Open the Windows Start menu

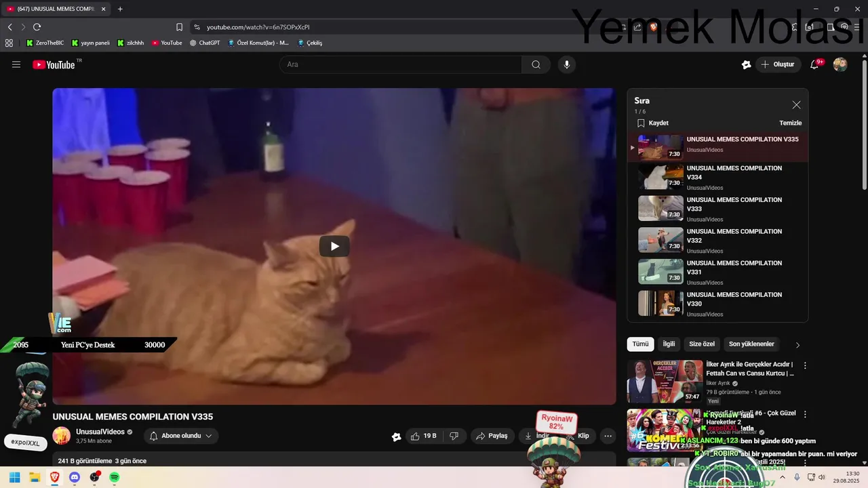[x=14, y=477]
